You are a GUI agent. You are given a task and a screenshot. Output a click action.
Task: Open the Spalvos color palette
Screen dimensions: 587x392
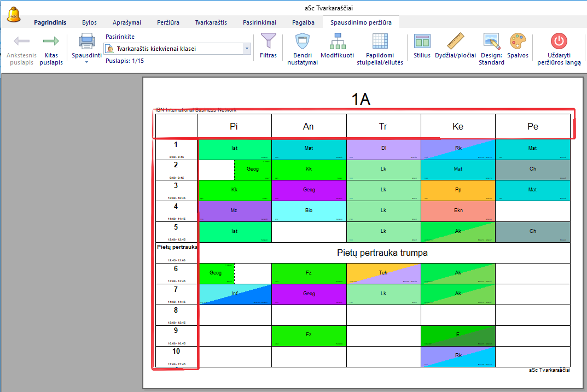pyautogui.click(x=518, y=42)
